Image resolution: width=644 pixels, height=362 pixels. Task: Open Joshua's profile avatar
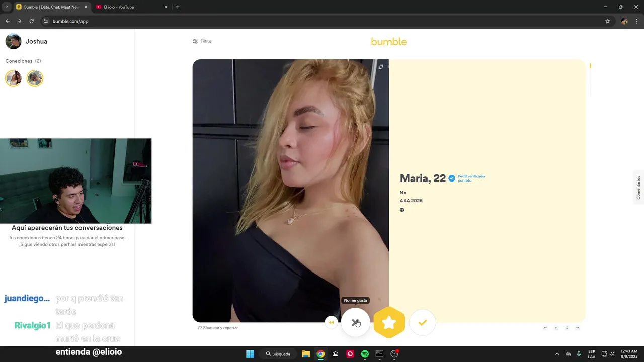(13, 41)
